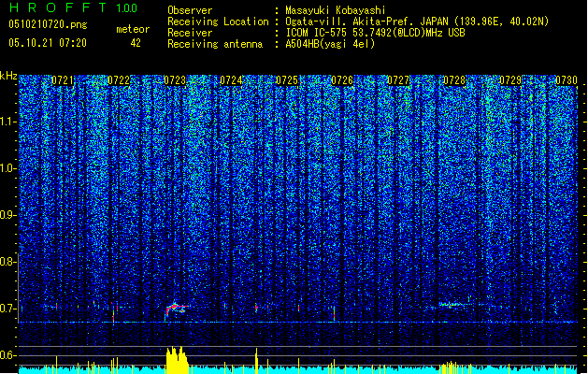This screenshot has height=374, width=588.
Task: Click the Receiving antenna field label
Action: 215,44
